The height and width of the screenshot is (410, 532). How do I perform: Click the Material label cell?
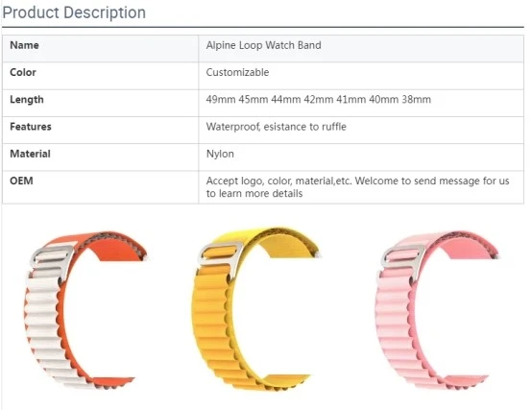click(100, 157)
